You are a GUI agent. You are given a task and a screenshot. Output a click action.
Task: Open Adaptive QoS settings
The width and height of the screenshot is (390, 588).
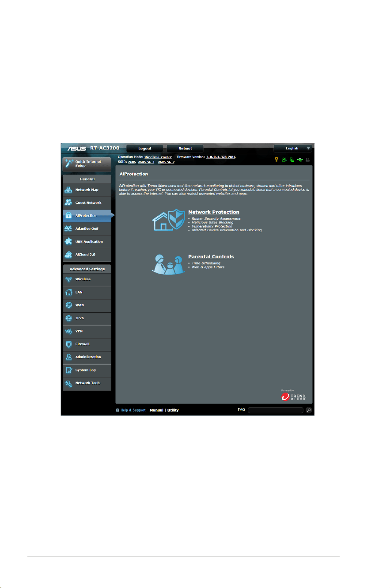pyautogui.click(x=87, y=229)
